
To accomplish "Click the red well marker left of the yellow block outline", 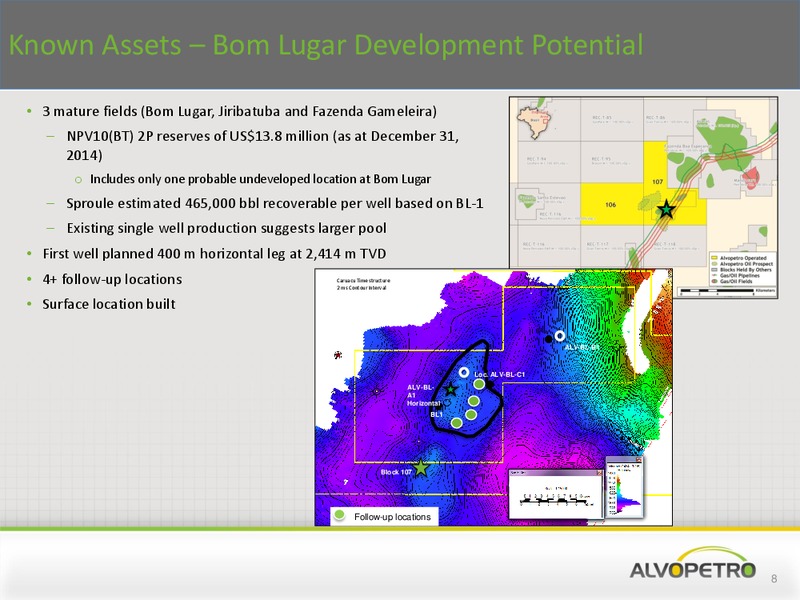I will point(337,355).
